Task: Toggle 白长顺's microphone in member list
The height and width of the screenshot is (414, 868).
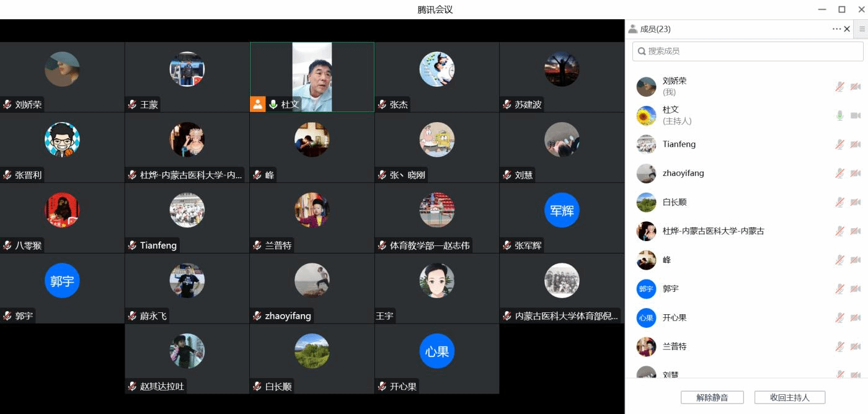Action: pyautogui.click(x=839, y=202)
